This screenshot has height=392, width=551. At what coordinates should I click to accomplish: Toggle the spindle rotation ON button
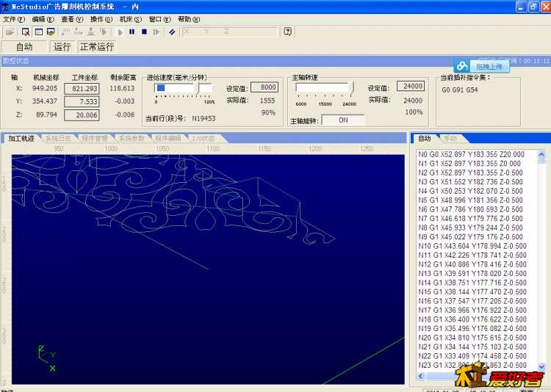click(x=343, y=120)
